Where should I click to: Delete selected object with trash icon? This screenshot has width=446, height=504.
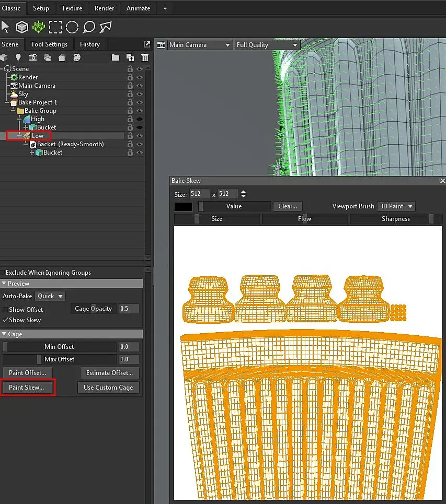[x=145, y=57]
